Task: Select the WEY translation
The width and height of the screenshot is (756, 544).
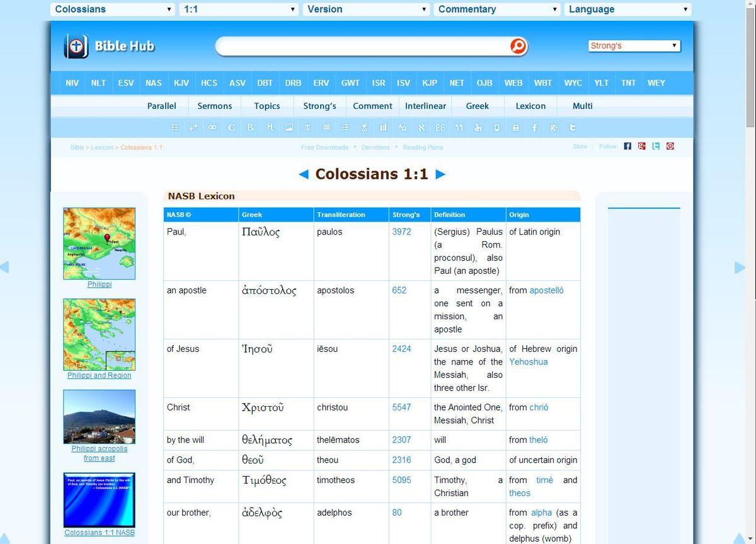Action: click(656, 82)
